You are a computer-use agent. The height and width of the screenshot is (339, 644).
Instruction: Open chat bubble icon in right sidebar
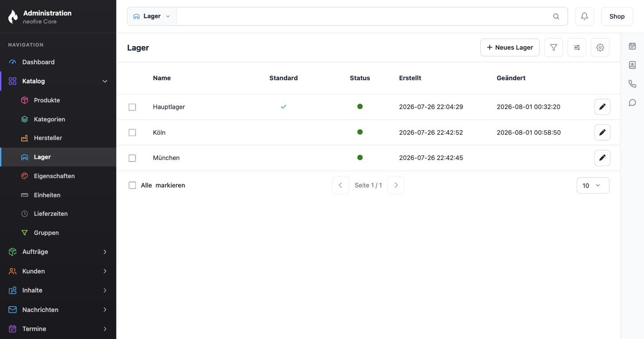coord(632,103)
